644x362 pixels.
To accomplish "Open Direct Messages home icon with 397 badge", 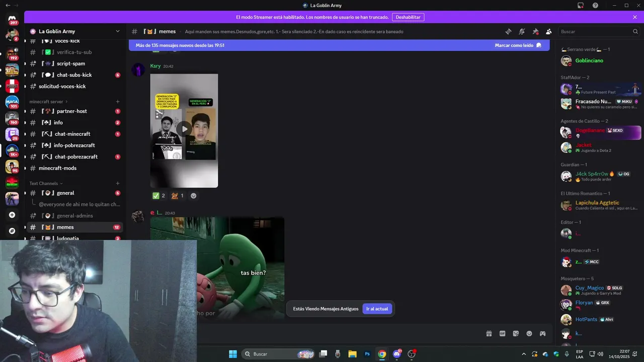I will pyautogui.click(x=12, y=19).
